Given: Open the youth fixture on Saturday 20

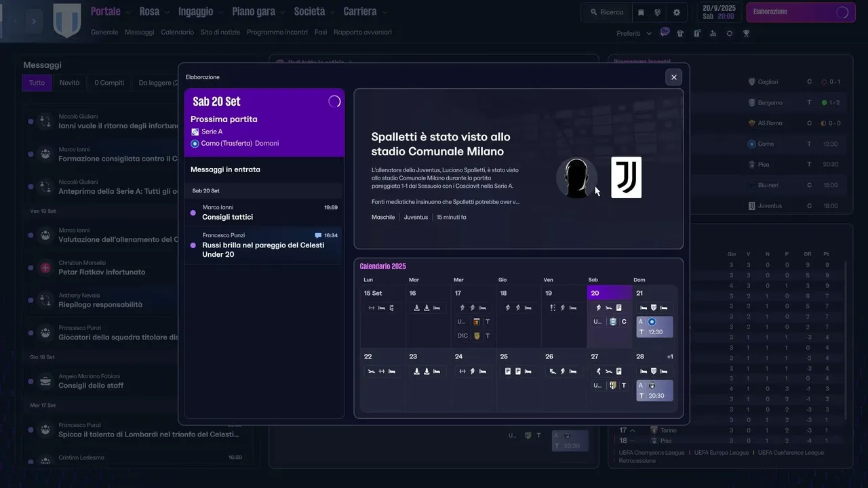Looking at the screenshot, I should (x=609, y=321).
